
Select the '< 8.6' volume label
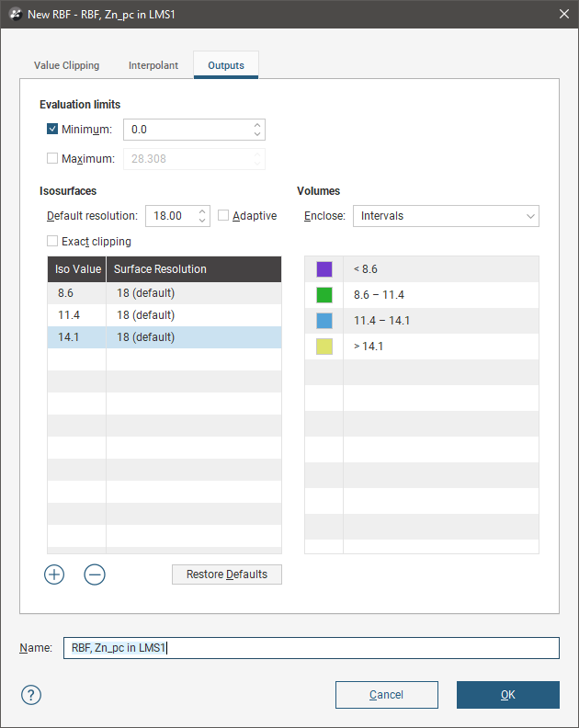tap(366, 269)
